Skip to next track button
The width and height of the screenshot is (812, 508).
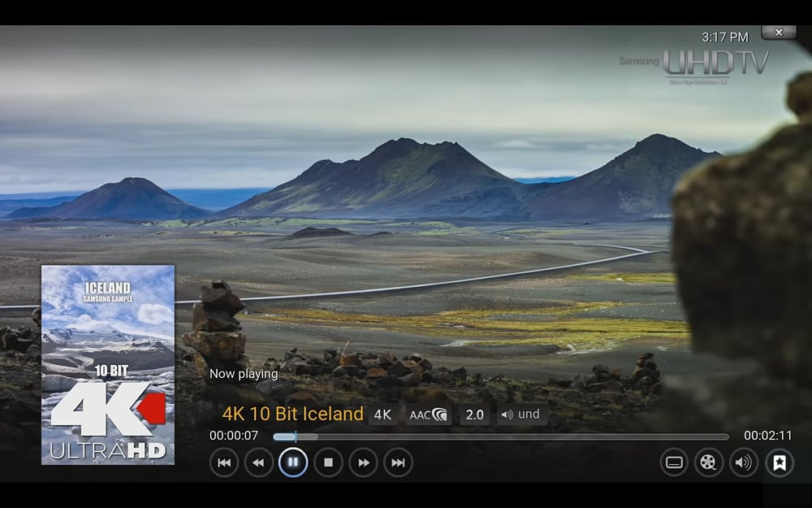398,462
